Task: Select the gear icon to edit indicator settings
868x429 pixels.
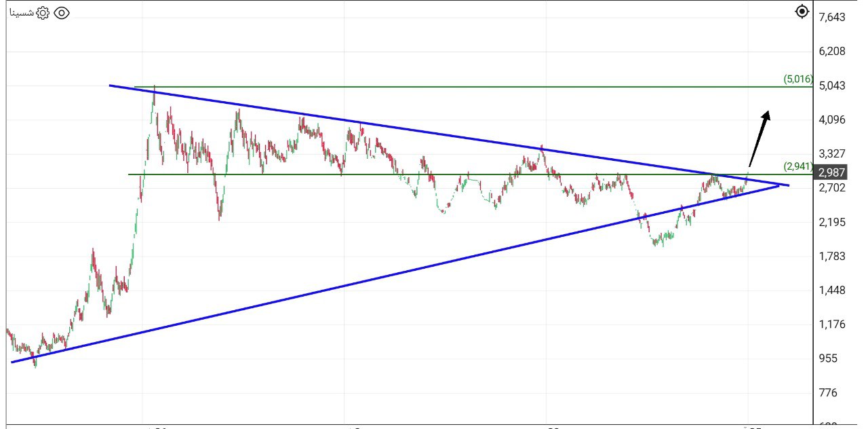Action: 42,12
